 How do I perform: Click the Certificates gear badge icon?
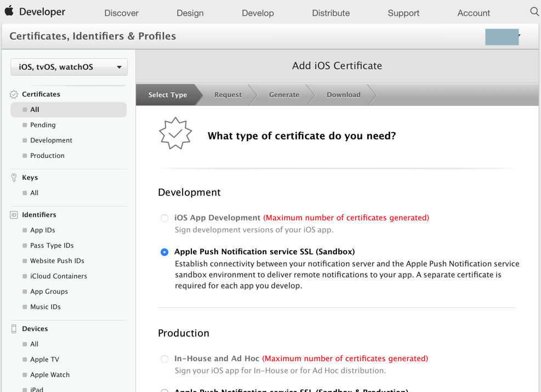[14, 94]
